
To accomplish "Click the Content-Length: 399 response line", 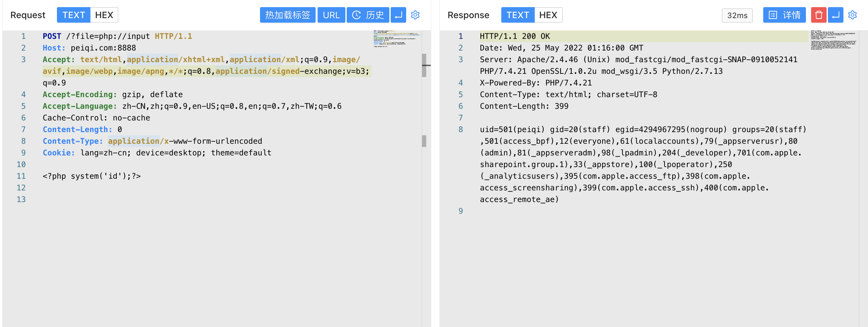I will coord(524,106).
